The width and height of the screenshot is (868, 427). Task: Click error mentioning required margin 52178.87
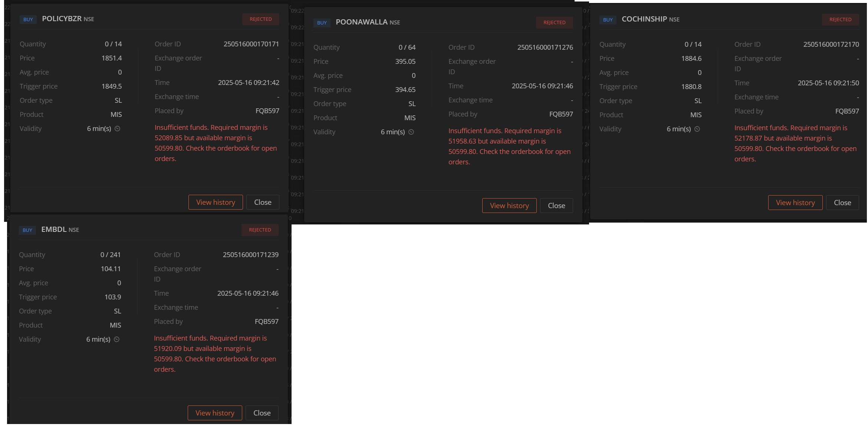(796, 144)
